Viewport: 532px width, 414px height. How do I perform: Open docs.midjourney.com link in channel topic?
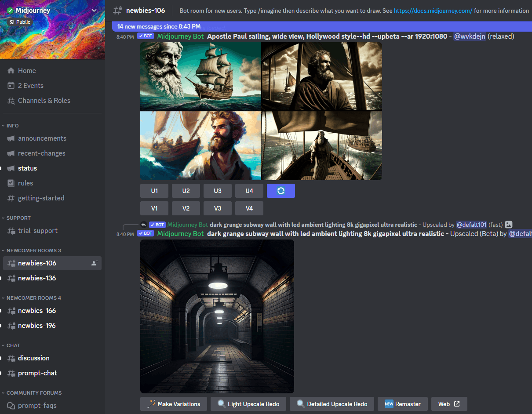point(433,11)
